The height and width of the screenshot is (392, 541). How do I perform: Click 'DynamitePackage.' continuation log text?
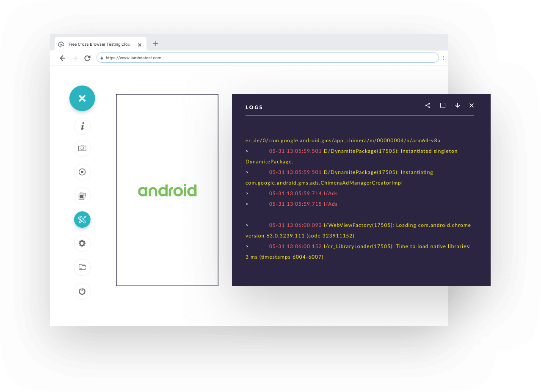point(269,162)
